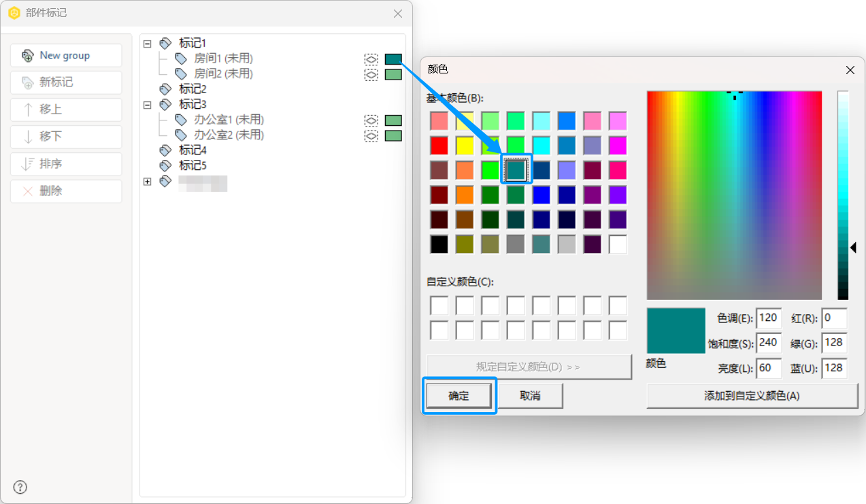Click tag icon next to 标记4

click(x=165, y=150)
